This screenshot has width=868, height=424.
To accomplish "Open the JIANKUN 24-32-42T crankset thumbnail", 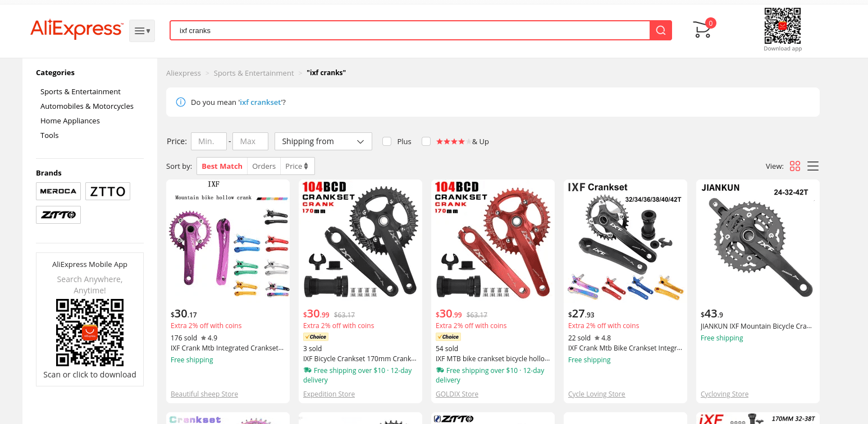I will pyautogui.click(x=758, y=241).
